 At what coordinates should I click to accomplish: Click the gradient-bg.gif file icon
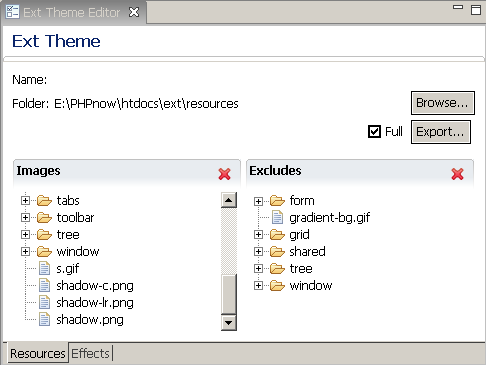click(278, 217)
